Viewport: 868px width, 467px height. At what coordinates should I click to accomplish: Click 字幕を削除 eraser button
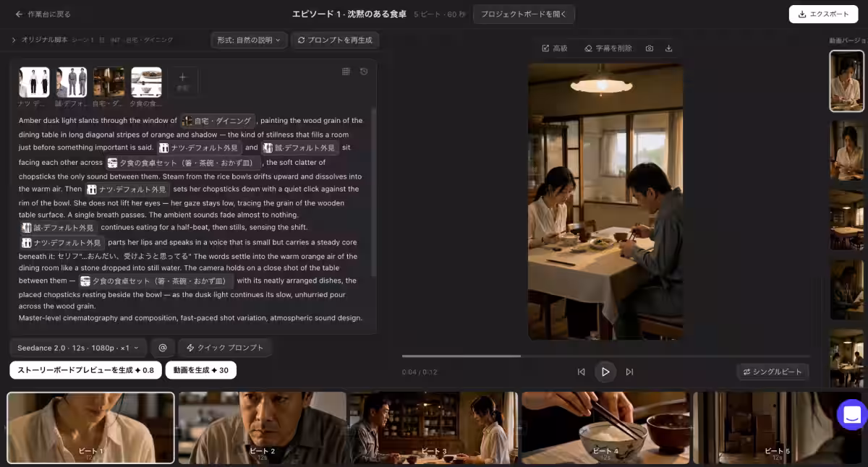(x=608, y=48)
